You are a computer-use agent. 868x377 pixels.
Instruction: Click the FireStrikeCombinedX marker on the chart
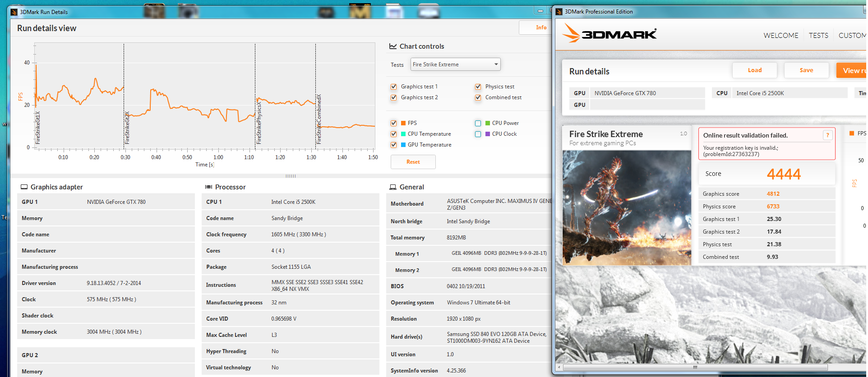point(319,119)
